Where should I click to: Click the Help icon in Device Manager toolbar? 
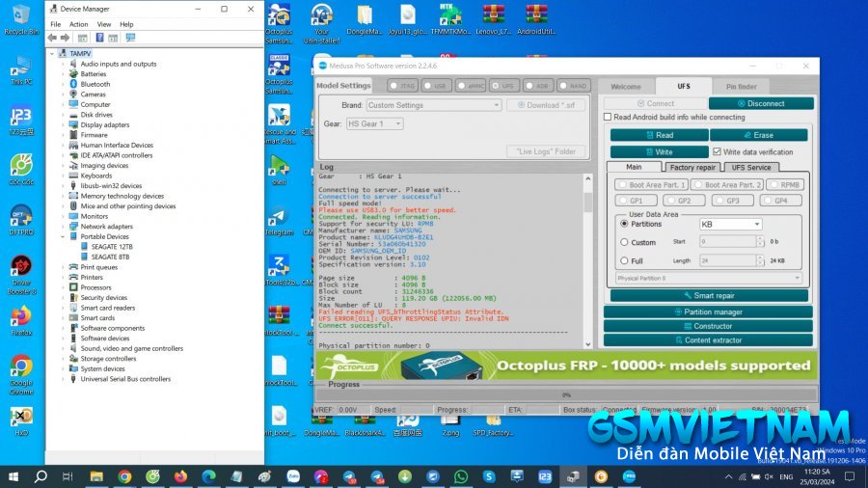coord(99,38)
